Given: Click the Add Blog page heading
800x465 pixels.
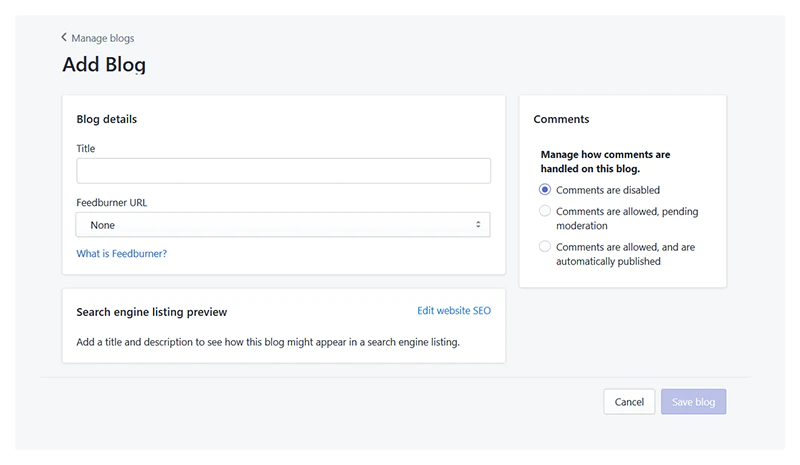Looking at the screenshot, I should [104, 65].
